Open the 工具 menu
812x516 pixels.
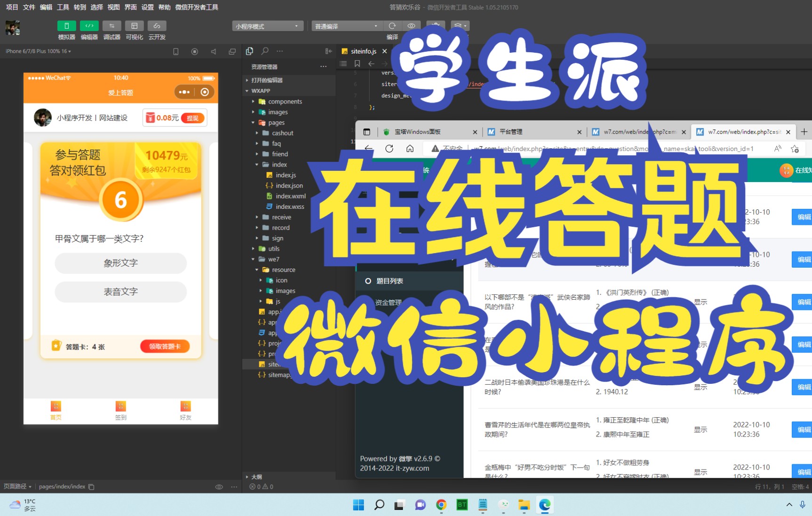[63, 7]
